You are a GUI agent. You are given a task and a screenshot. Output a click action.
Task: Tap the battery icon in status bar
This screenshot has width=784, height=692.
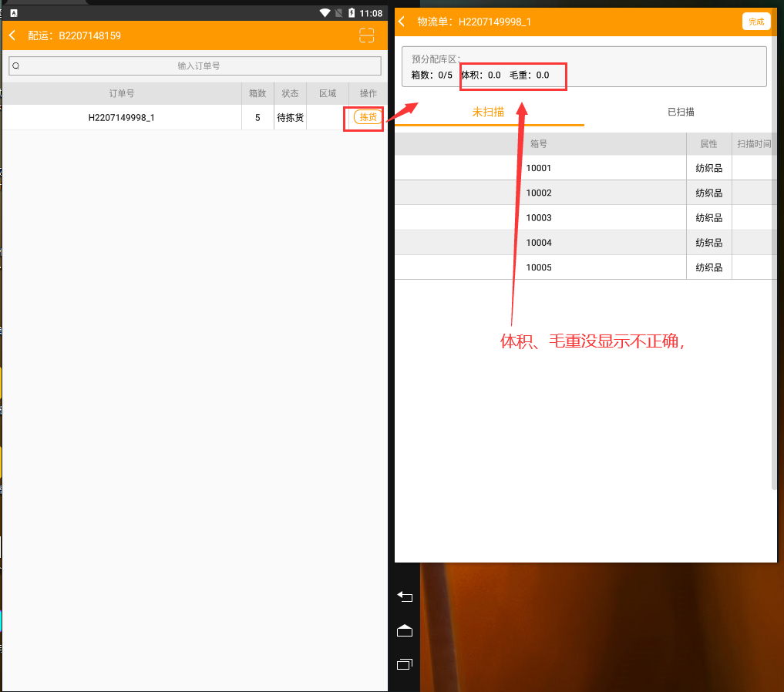click(352, 13)
